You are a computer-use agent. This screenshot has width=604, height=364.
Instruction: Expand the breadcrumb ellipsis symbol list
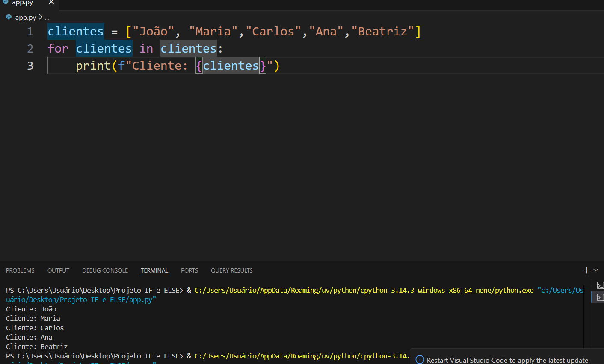point(47,18)
